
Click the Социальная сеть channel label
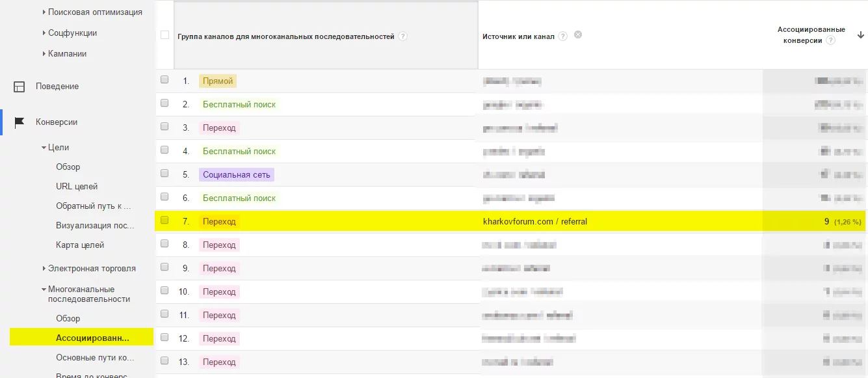pos(237,175)
